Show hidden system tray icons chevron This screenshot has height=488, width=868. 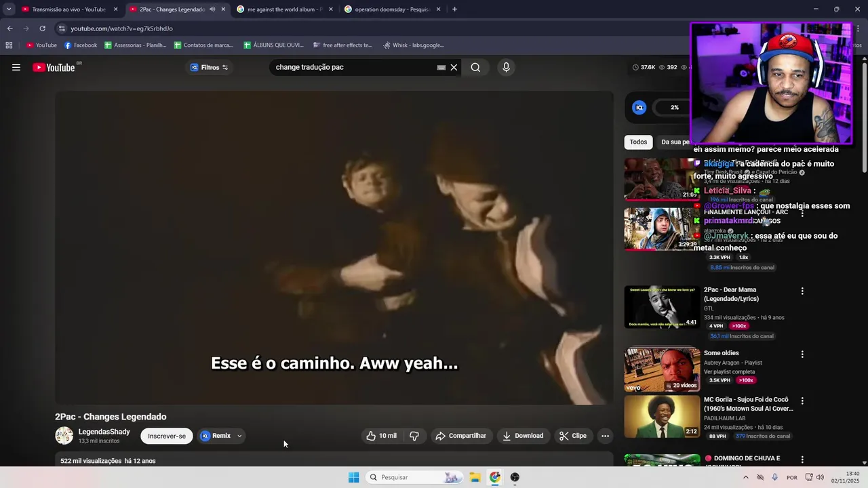(x=746, y=477)
